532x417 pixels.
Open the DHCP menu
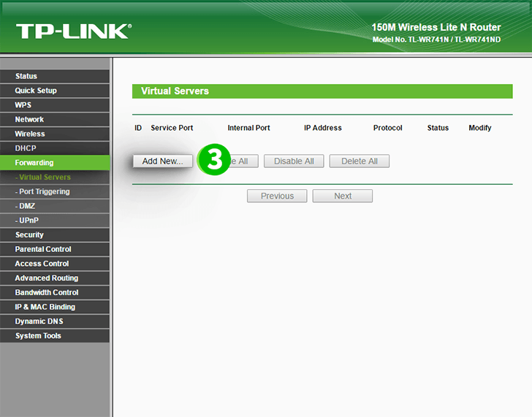[55, 148]
